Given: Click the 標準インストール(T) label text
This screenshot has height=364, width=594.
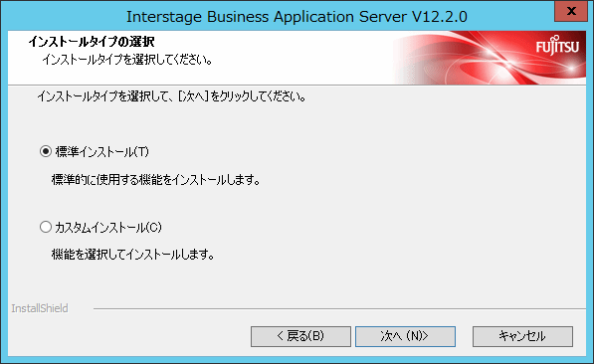Looking at the screenshot, I should pyautogui.click(x=101, y=152).
